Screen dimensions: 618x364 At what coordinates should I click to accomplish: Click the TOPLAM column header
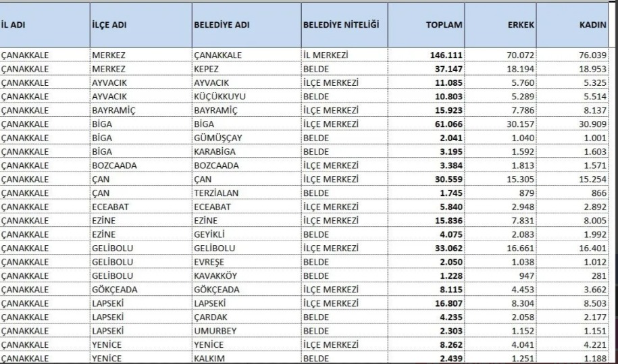443,24
